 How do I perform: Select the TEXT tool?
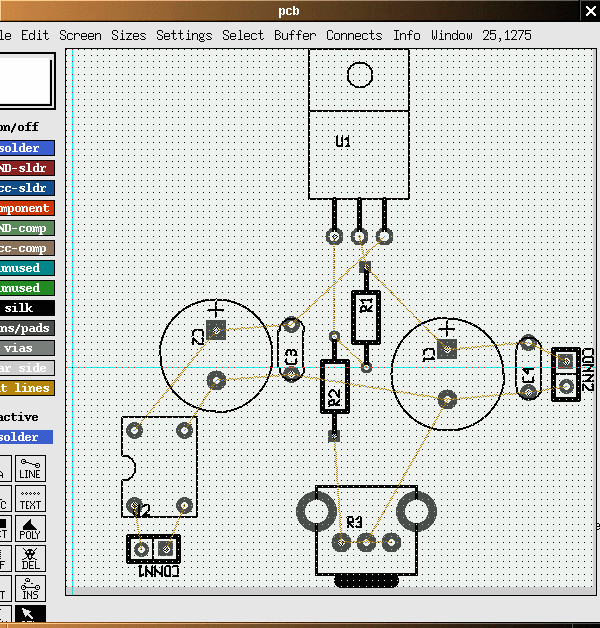[x=30, y=499]
